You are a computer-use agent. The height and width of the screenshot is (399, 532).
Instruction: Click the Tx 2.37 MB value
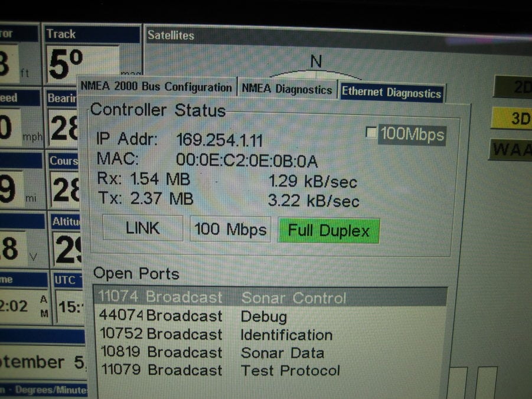click(162, 198)
